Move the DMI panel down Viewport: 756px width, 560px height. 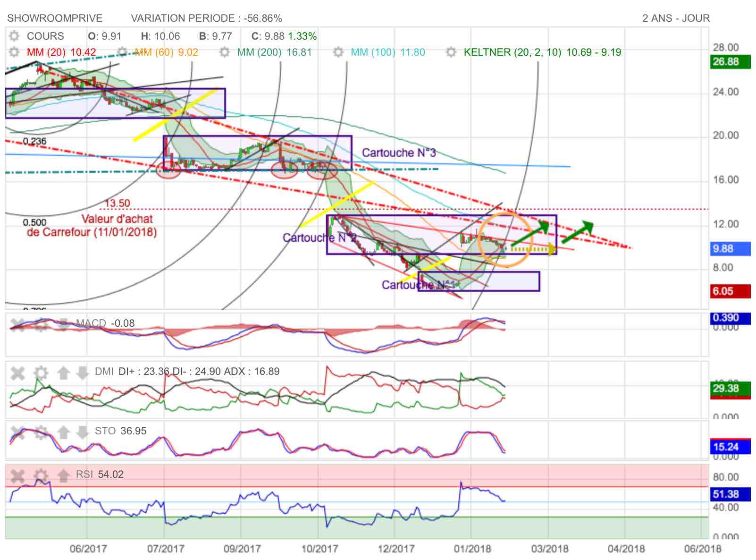pos(82,373)
